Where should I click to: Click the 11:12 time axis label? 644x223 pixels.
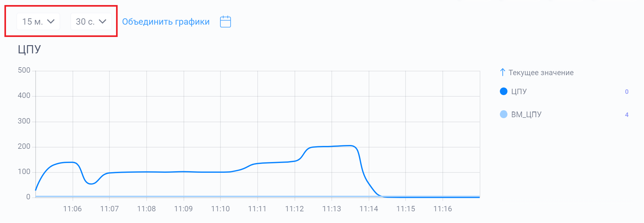(294, 209)
